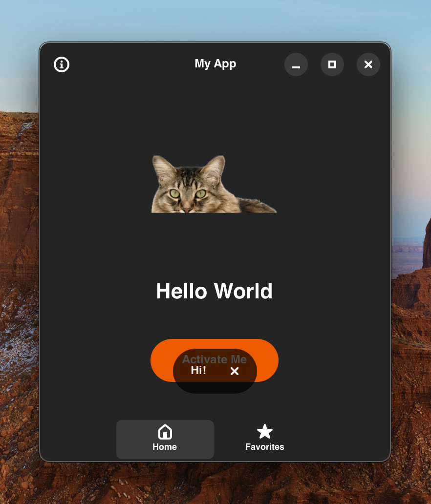Viewport: 431px width, 504px height.
Task: Click the star icon in bottom navigation
Action: click(x=265, y=431)
